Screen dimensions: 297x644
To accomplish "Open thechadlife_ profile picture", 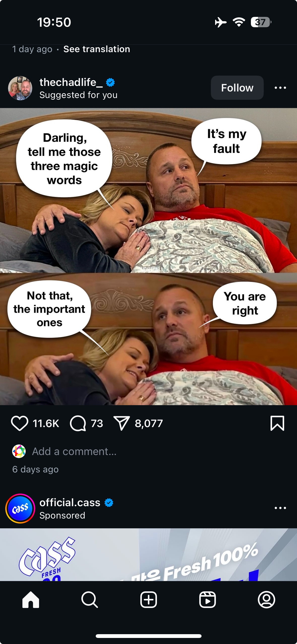I will (20, 88).
